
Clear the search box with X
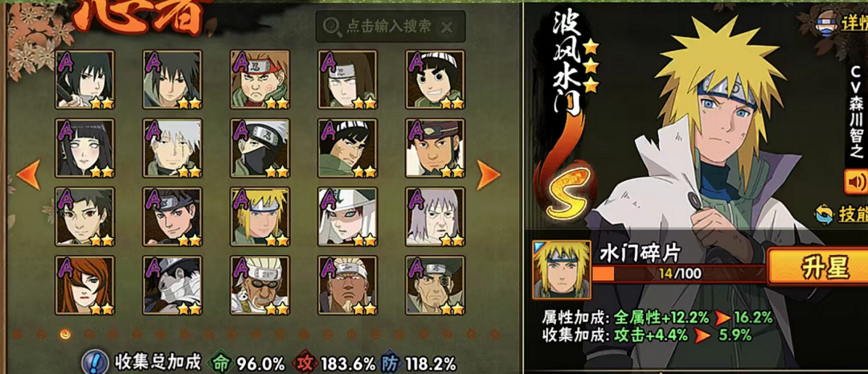pyautogui.click(x=448, y=27)
